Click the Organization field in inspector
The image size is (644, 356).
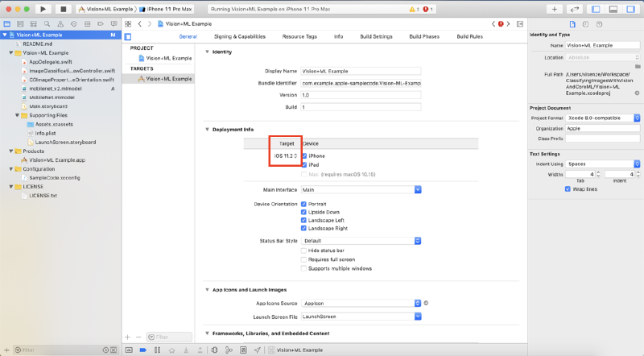pyautogui.click(x=602, y=128)
